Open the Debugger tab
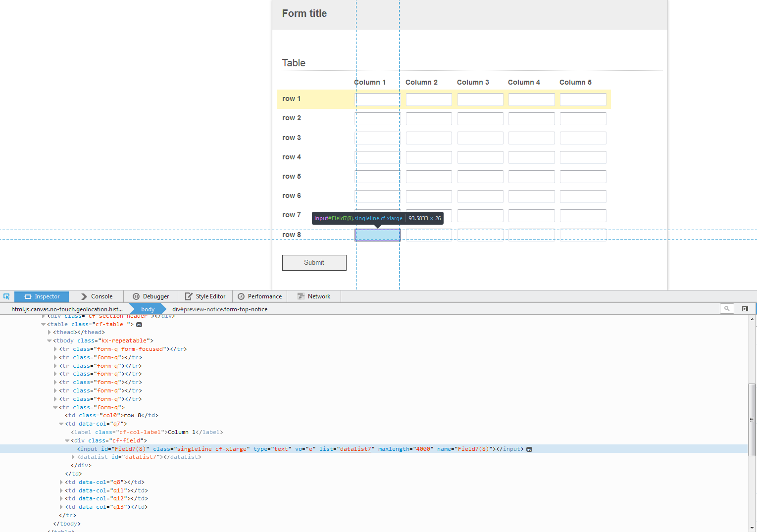Image resolution: width=757 pixels, height=532 pixels. coord(151,296)
